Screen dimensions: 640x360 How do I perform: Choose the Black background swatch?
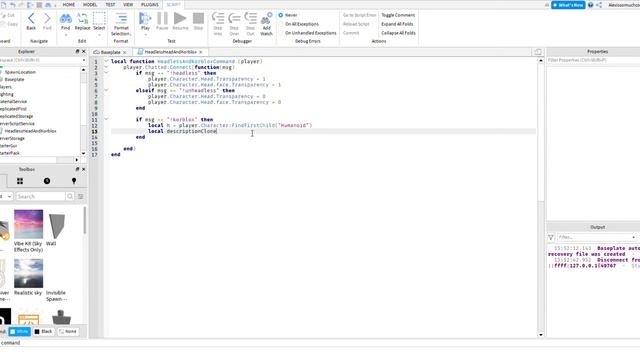[43, 331]
